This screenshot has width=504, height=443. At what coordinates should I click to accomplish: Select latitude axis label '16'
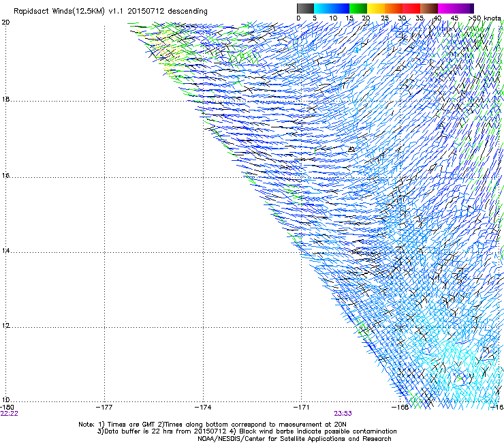click(x=5, y=176)
